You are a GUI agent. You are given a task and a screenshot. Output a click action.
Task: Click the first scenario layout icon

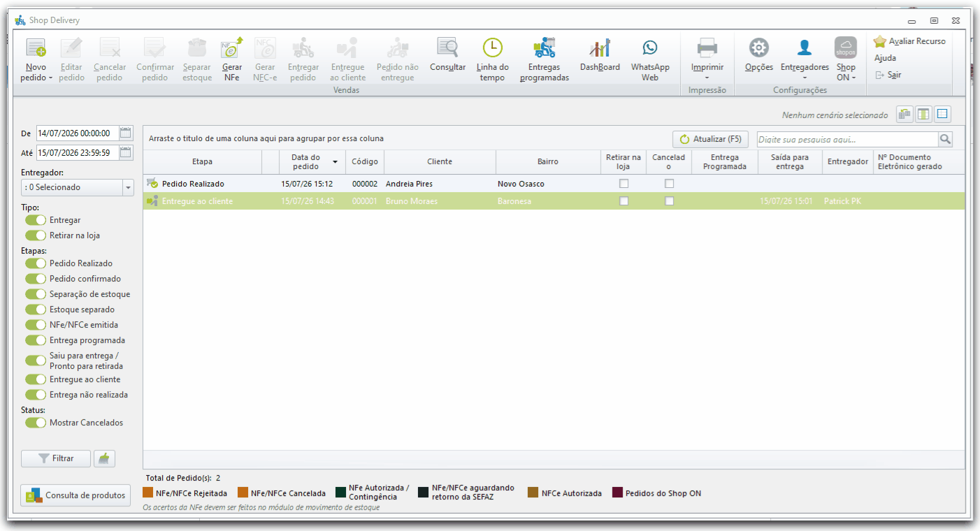(x=905, y=115)
